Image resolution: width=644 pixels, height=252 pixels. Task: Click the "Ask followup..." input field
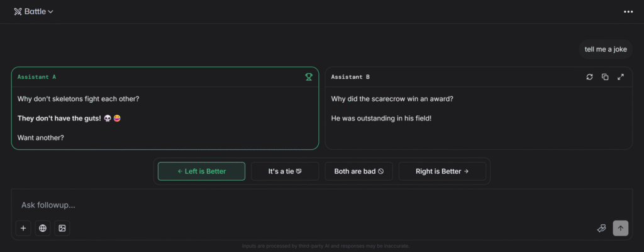pyautogui.click(x=252, y=205)
